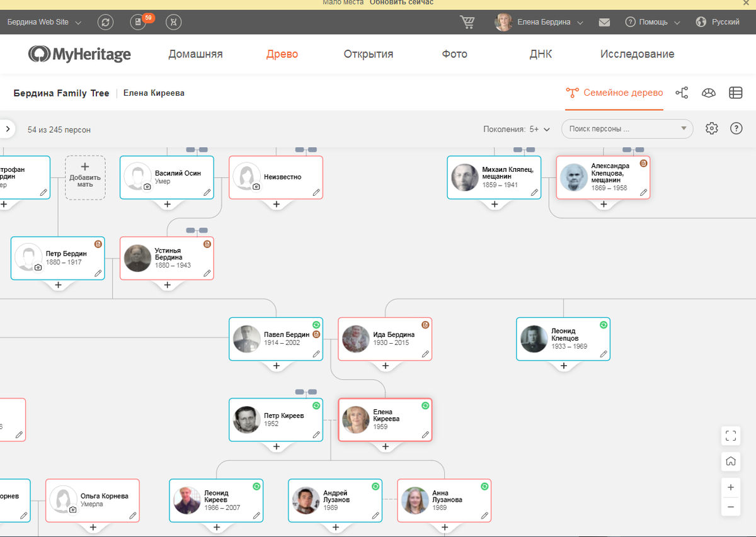Expand add-relative plus under Леонид Клепцов
The image size is (756, 537).
point(563,366)
